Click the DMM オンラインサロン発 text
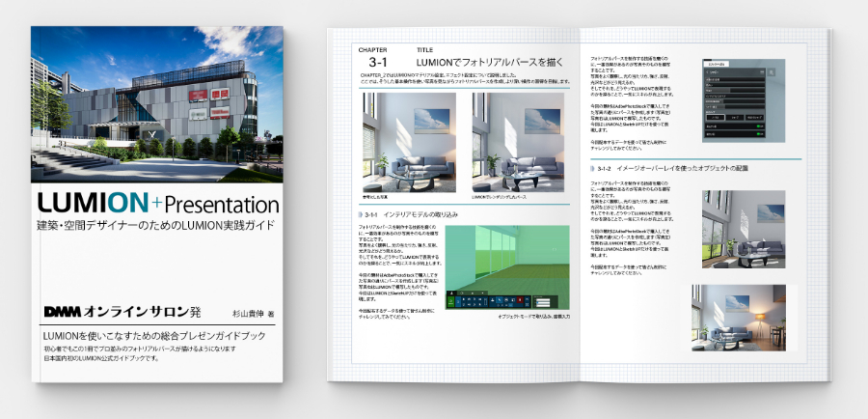The width and height of the screenshot is (868, 419). click(122, 312)
